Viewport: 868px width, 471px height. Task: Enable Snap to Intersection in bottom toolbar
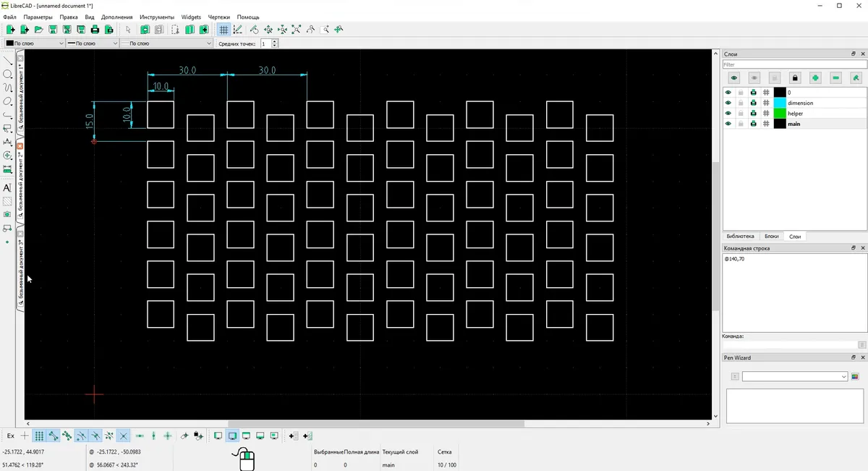[x=123, y=436]
